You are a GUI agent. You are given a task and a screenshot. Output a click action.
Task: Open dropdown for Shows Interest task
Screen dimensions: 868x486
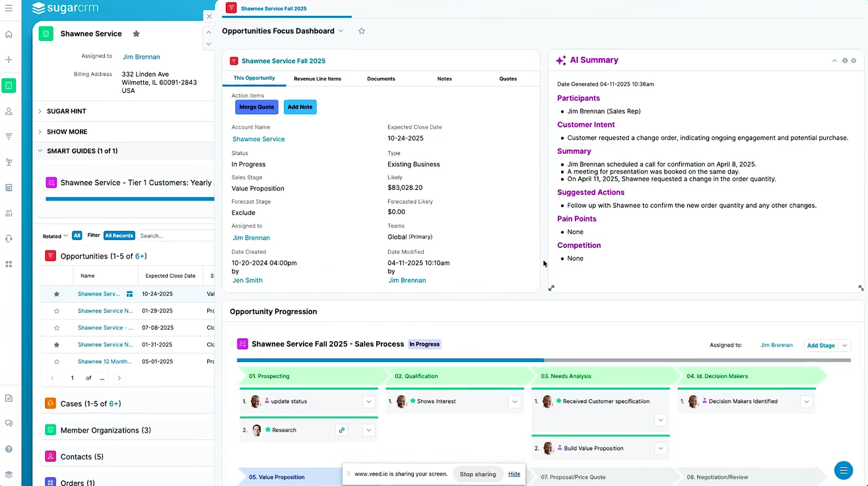515,402
